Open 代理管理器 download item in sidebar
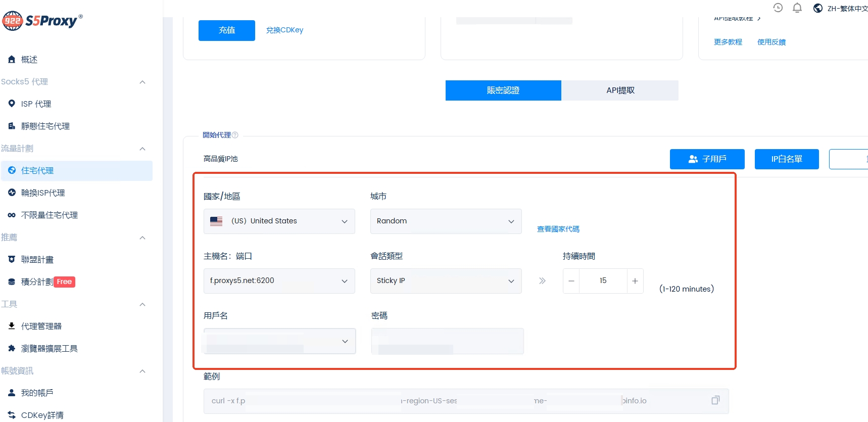Image resolution: width=868 pixels, height=422 pixels. (x=41, y=326)
